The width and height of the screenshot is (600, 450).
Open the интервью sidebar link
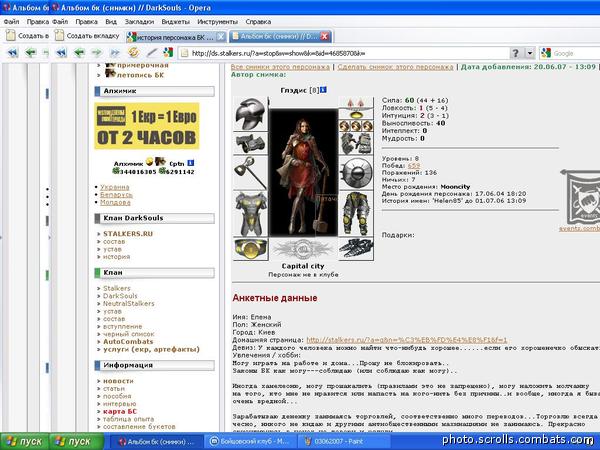point(119,404)
